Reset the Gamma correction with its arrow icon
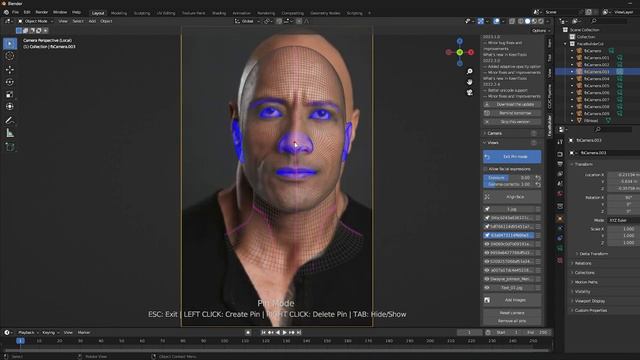Screen dimensions: 640x360 538,184
